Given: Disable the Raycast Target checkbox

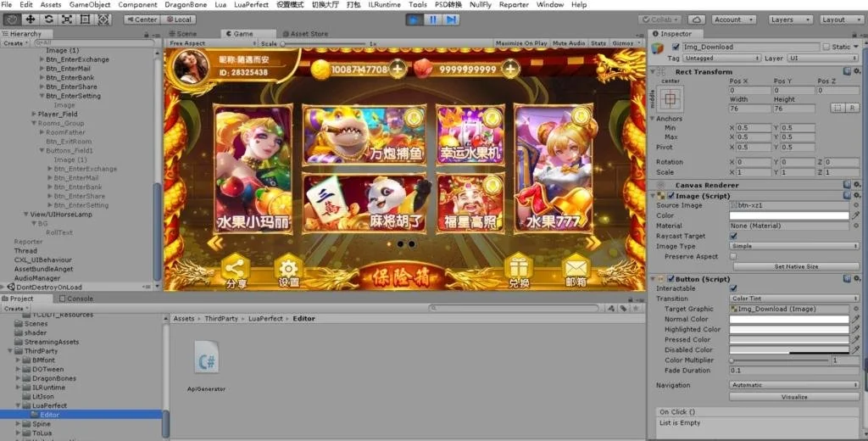Looking at the screenshot, I should point(733,236).
